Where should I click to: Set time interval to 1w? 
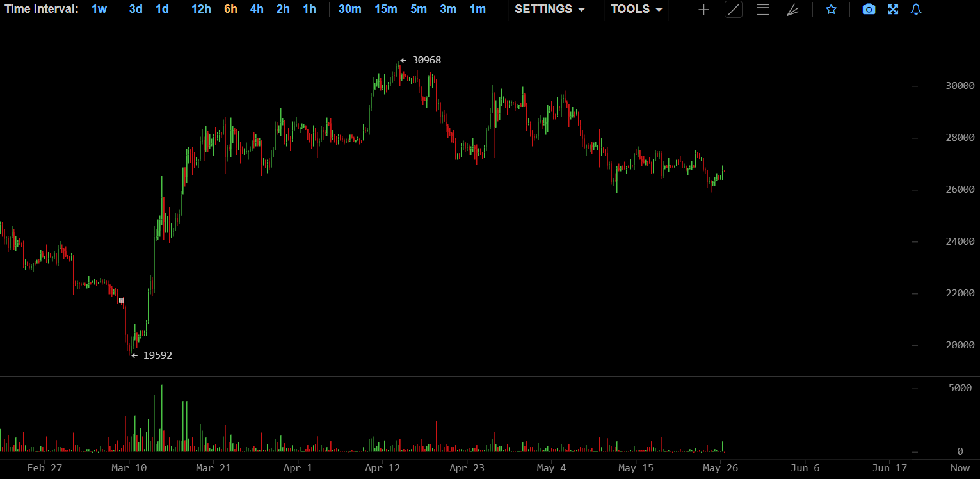point(99,9)
